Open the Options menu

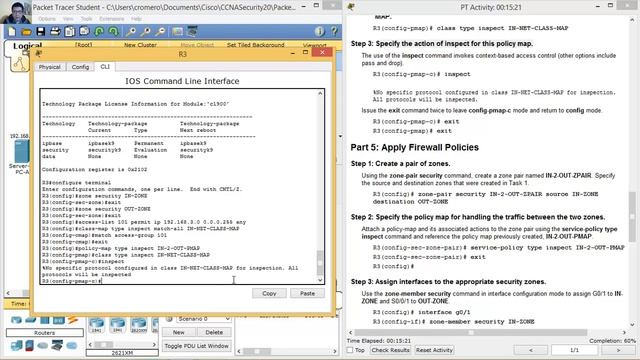tap(47, 19)
